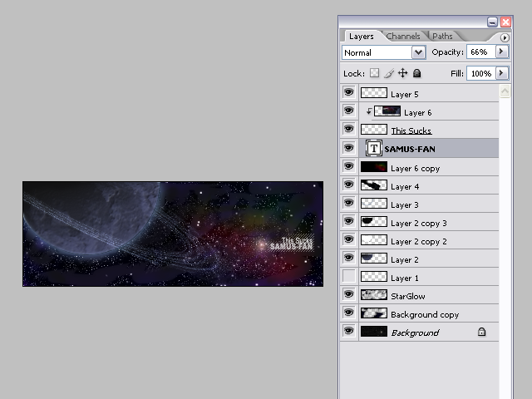Screen dimensions: 532x399
Task: Toggle lock image pixels brush icon
Action: (389, 73)
